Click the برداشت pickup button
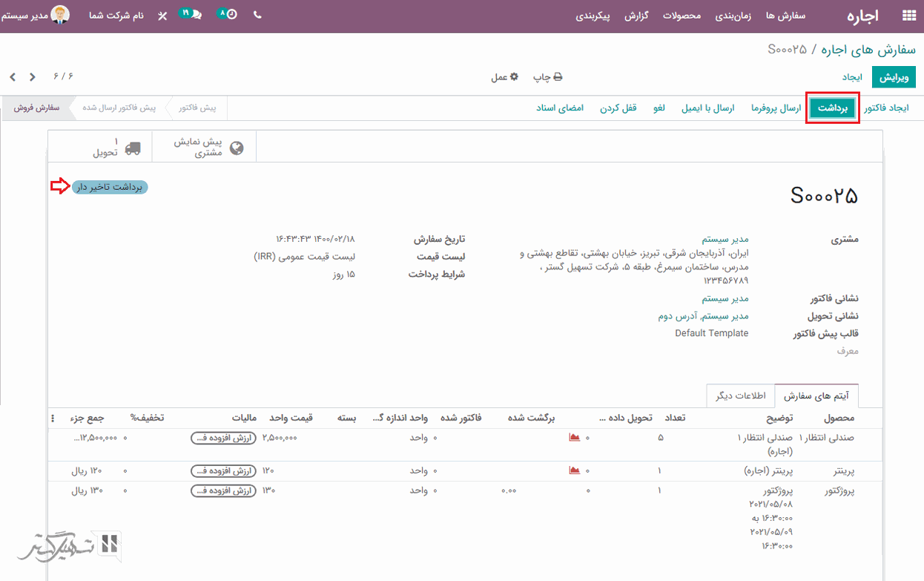 [833, 108]
